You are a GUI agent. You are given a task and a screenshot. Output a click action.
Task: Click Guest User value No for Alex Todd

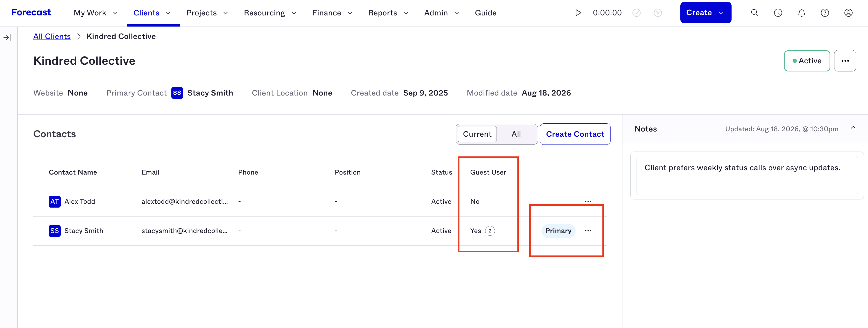(475, 201)
